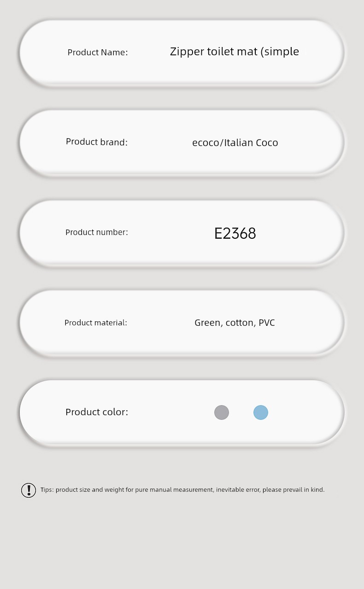
Task: Click the Tips measurement disclaimer text
Action: pos(182,490)
